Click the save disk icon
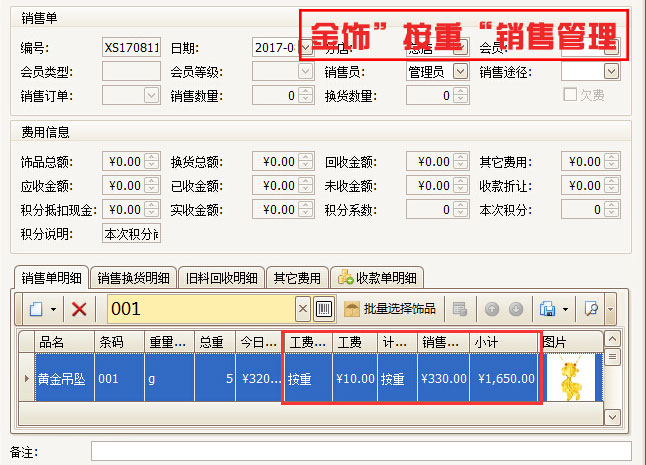This screenshot has height=465, width=646. tap(547, 309)
